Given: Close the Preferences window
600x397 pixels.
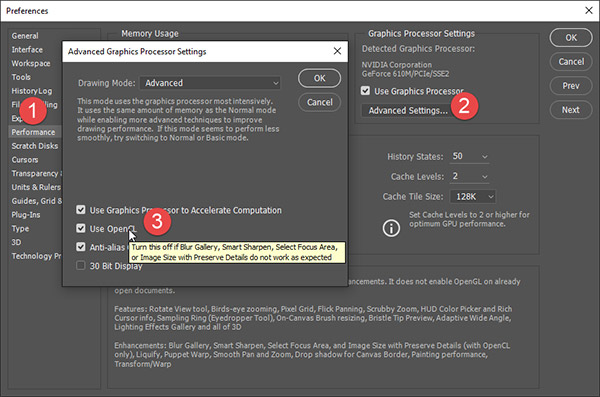Looking at the screenshot, I should coord(589,10).
